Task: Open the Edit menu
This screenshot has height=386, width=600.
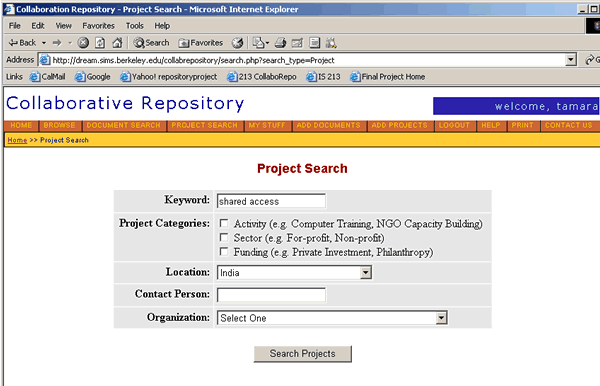Action: 38,26
